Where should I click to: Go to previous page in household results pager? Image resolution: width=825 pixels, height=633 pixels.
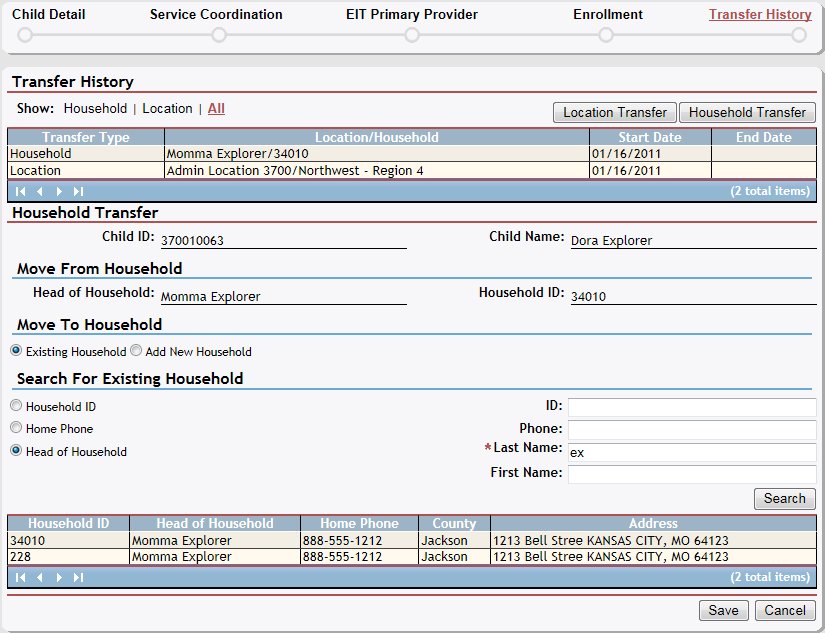[40, 577]
